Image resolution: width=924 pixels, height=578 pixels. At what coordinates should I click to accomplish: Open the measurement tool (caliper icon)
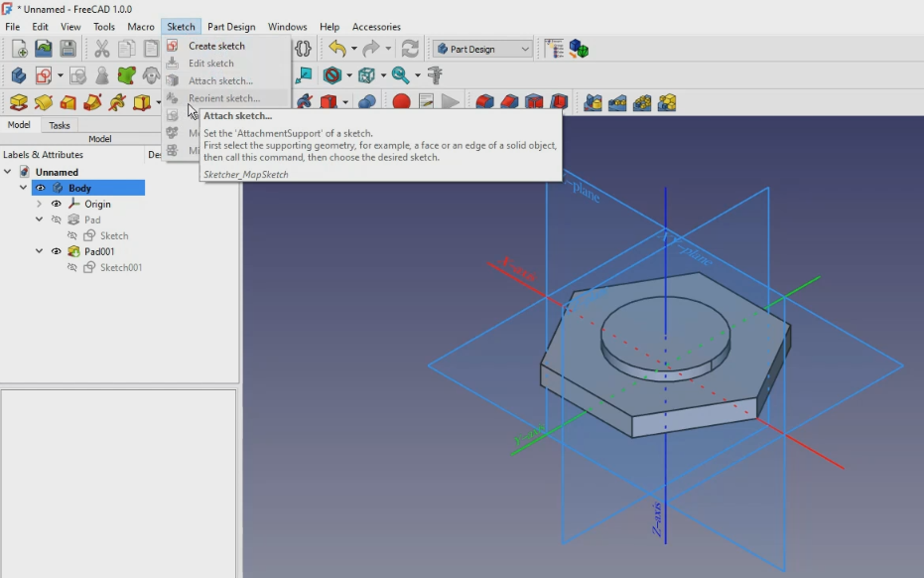coord(435,74)
